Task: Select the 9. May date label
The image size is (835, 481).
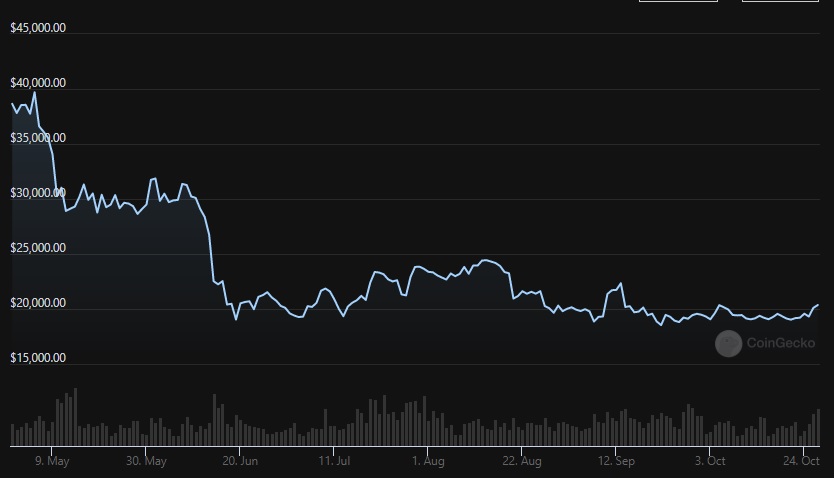Action: point(52,461)
